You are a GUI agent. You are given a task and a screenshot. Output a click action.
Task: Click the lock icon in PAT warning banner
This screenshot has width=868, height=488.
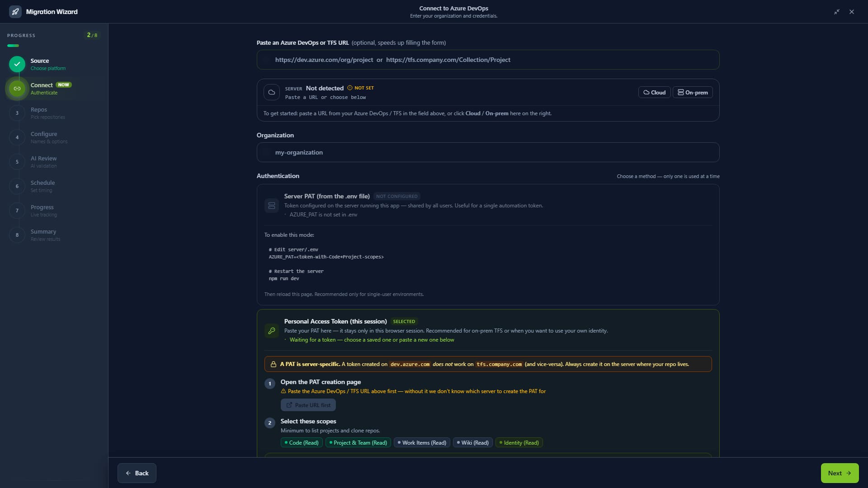274,364
